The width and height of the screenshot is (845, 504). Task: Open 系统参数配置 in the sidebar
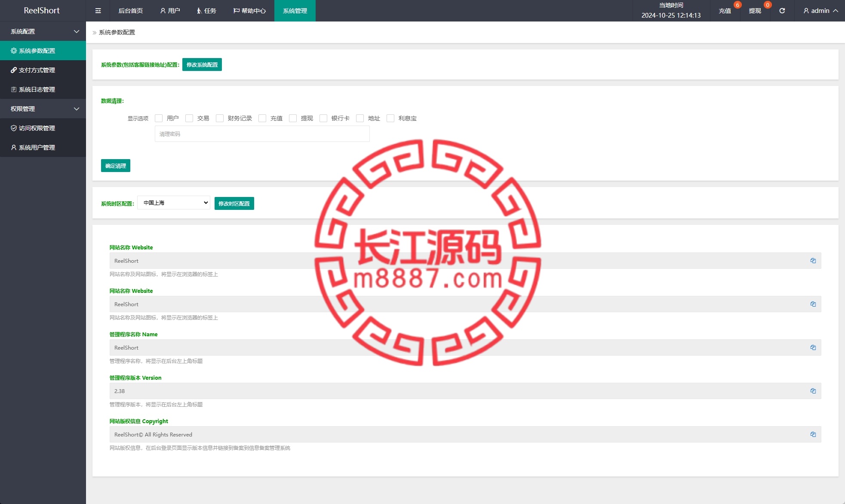click(43, 51)
